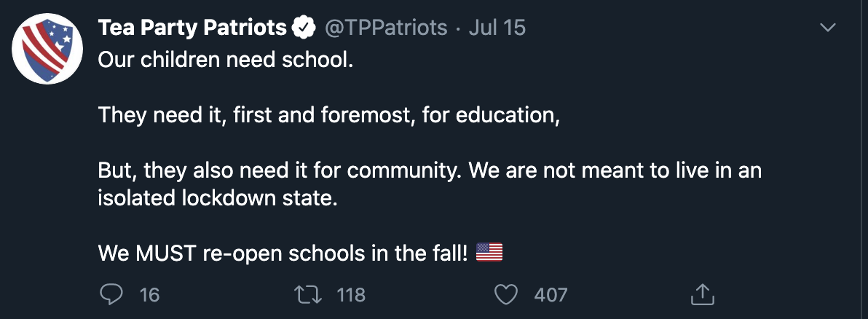Open the Jul 15 timestamp link
This screenshot has width=868, height=319.
(497, 27)
